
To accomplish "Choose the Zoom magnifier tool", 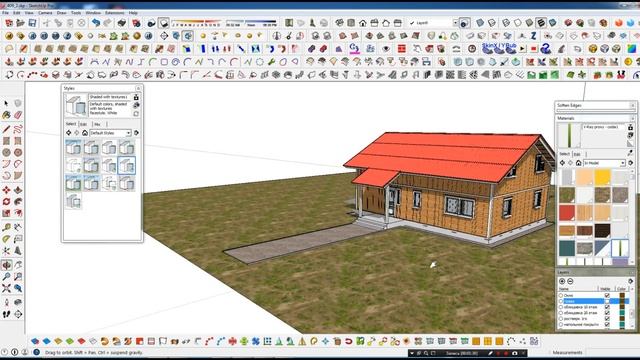I will [6, 277].
